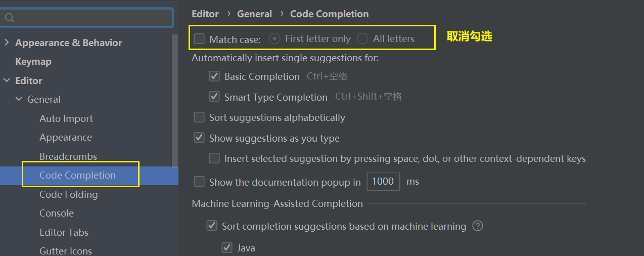Viewport: 644px width, 256px height.
Task: Select Editor Tabs in the sidebar
Action: pyautogui.click(x=64, y=232)
